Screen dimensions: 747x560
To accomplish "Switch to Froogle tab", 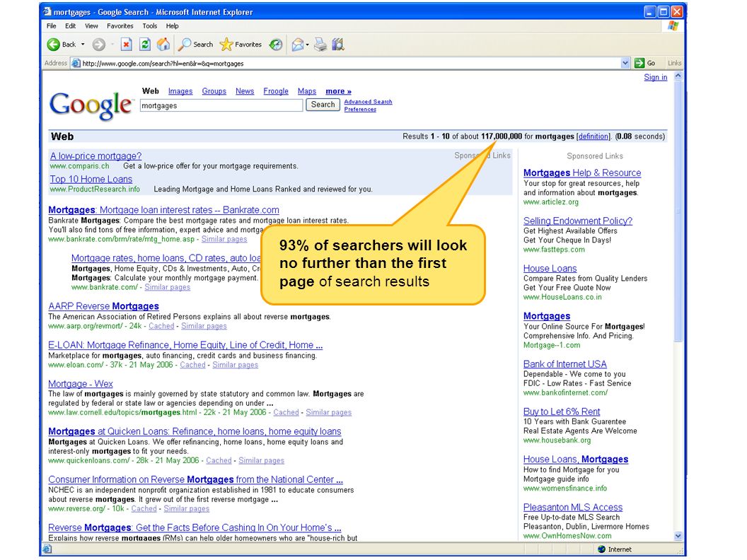I will coord(276,91).
